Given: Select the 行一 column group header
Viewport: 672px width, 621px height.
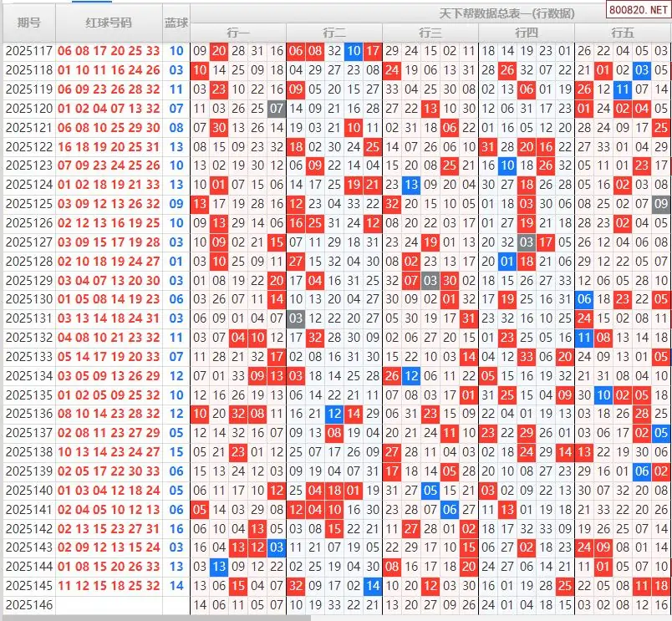Looking at the screenshot, I should tap(238, 33).
